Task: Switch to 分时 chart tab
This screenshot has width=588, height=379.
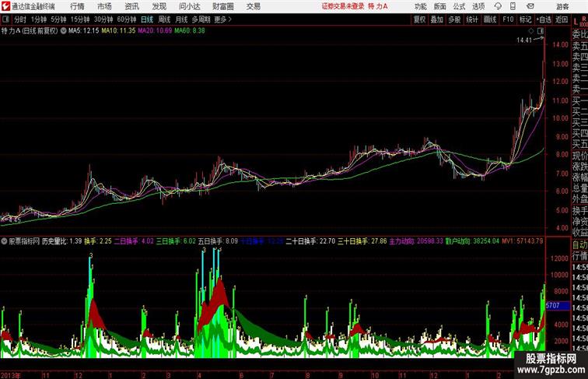Action: click(x=20, y=19)
